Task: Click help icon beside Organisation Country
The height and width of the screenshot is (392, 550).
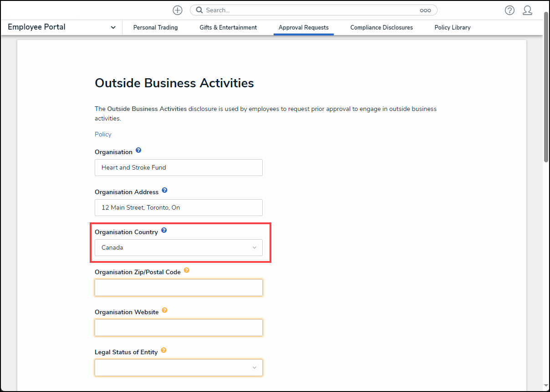Action: [164, 230]
